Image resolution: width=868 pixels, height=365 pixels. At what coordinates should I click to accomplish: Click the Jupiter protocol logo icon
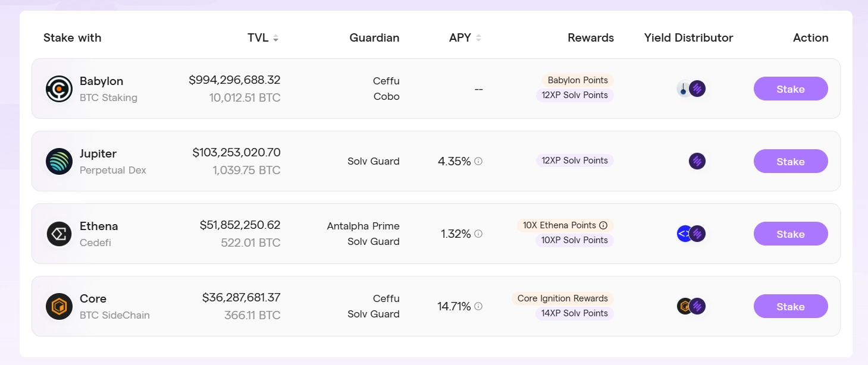[x=59, y=162]
